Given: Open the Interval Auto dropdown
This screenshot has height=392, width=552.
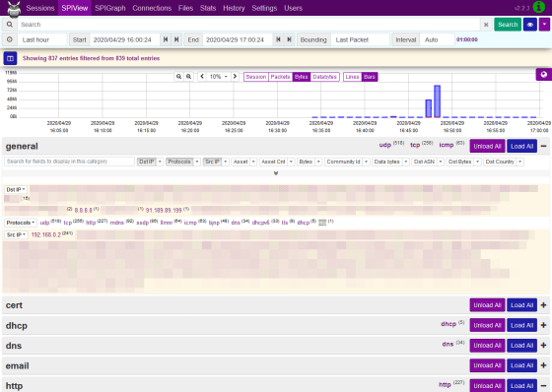Looking at the screenshot, I should (437, 39).
